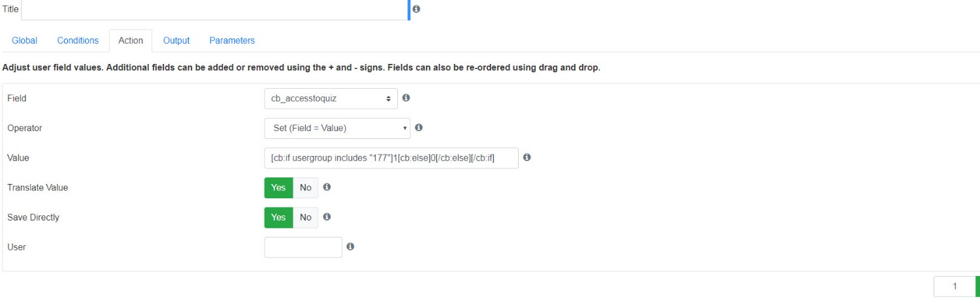Open the Operator Set (Field = Value) dropdown
The height and width of the screenshot is (304, 980).
click(x=337, y=128)
